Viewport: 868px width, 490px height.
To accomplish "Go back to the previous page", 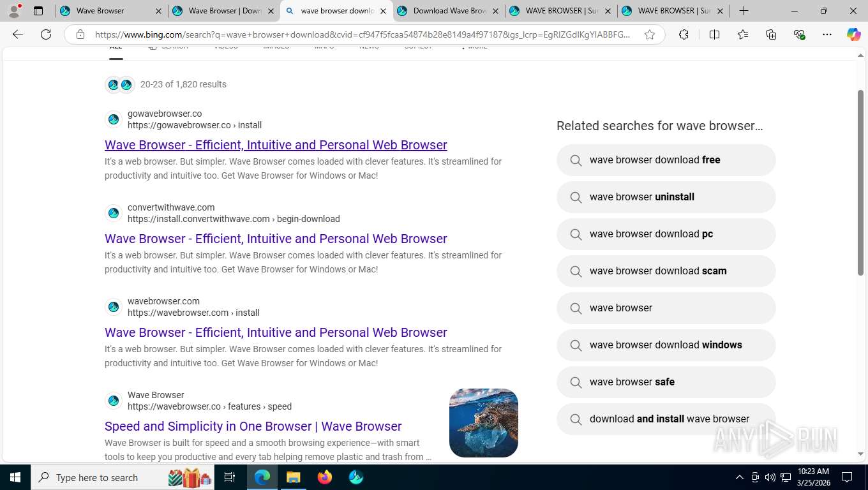I will (x=18, y=34).
